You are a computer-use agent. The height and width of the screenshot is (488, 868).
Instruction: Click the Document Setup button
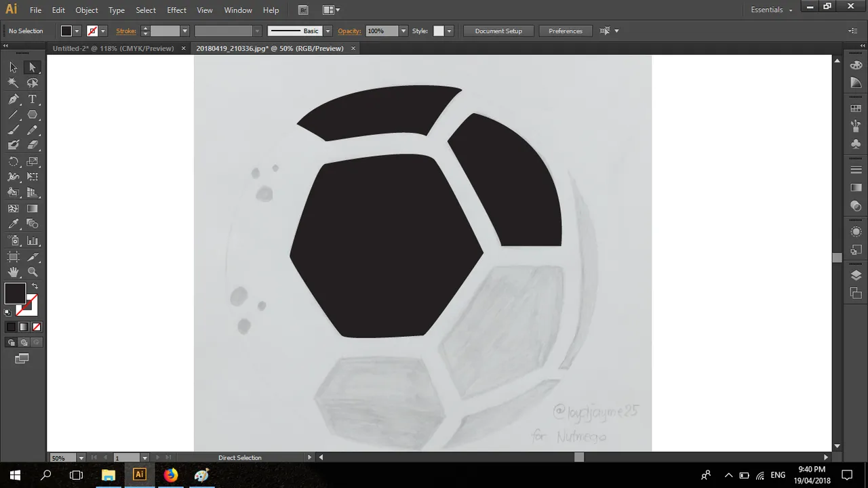[498, 31]
